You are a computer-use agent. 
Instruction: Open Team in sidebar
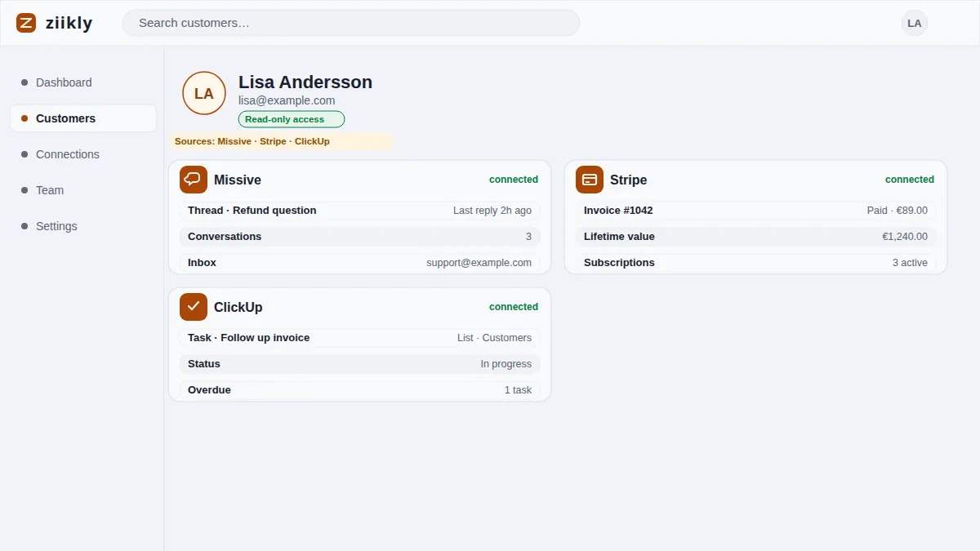[83, 190]
